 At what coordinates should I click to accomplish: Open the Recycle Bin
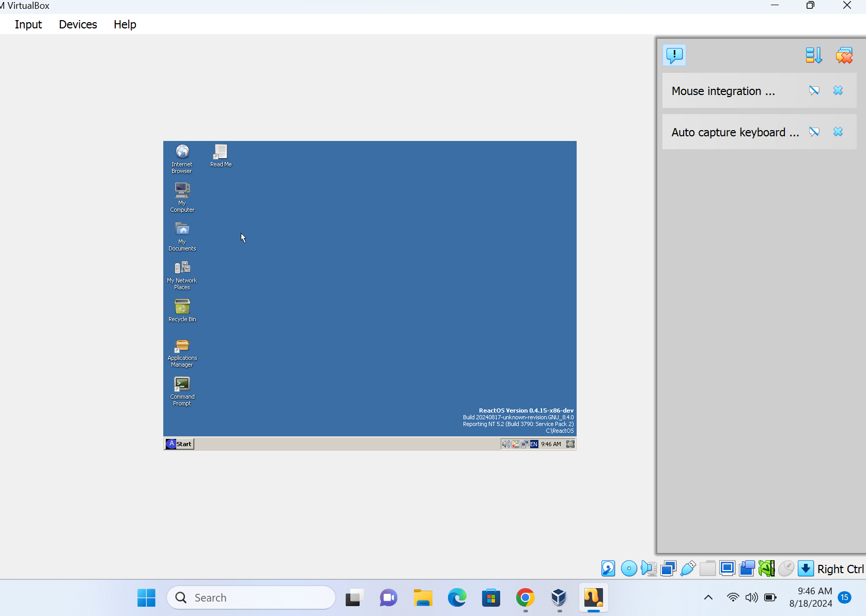pyautogui.click(x=182, y=306)
